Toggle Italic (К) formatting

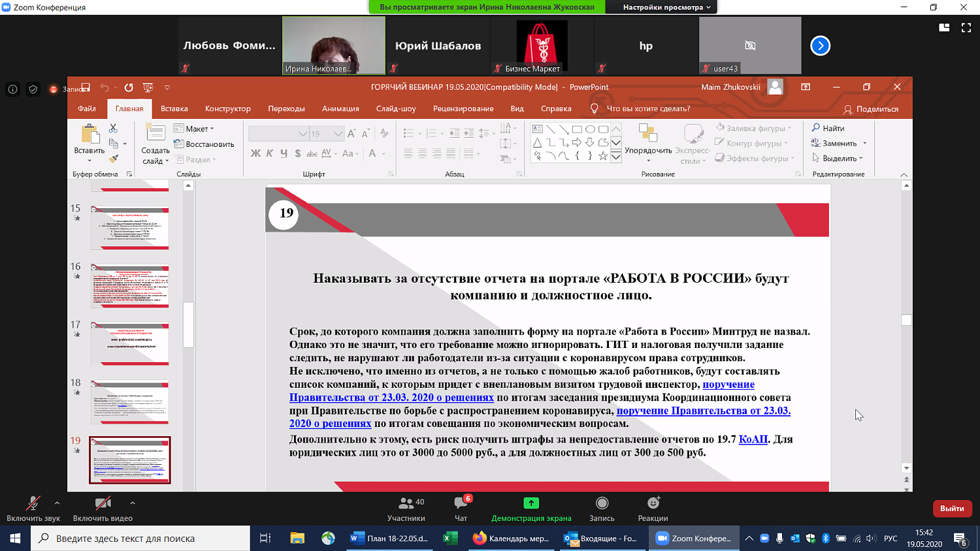(x=270, y=153)
